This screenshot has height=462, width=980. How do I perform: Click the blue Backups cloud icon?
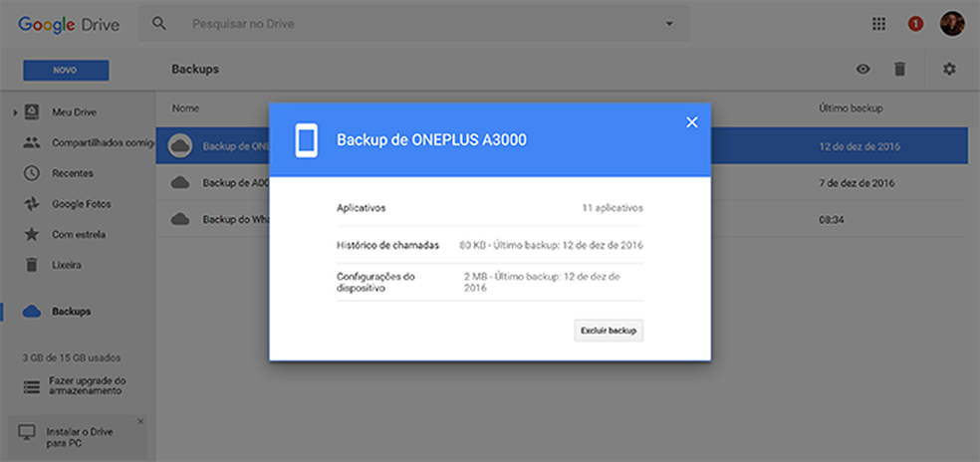[x=31, y=312]
